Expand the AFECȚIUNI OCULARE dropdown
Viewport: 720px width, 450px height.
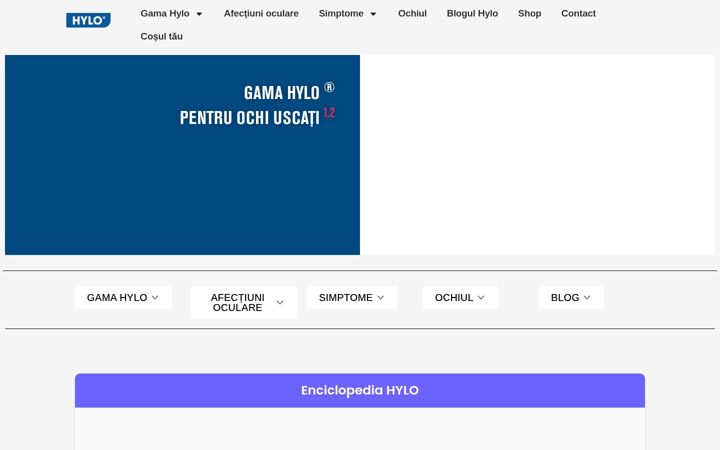point(244,303)
